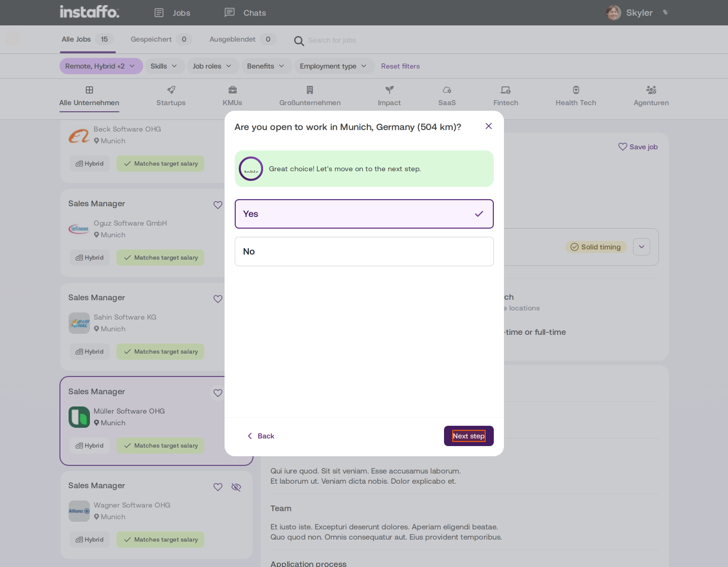Open the Chats icon in header
The width and height of the screenshot is (728, 567).
pos(230,12)
